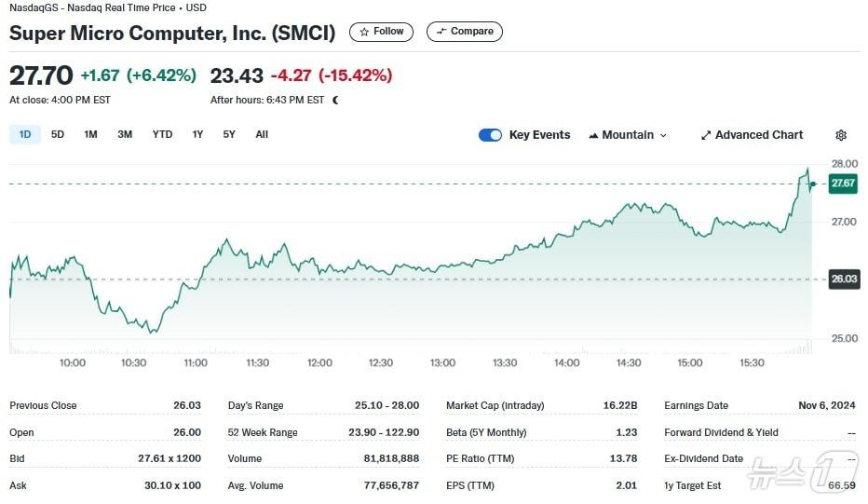Click the Follow star button
Image resolution: width=868 pixels, height=504 pixels.
(382, 32)
